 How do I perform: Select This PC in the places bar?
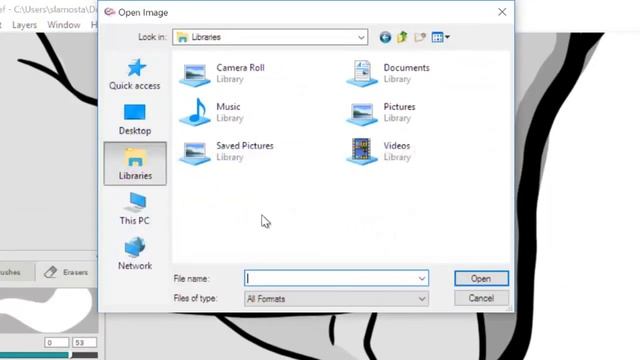point(135,209)
